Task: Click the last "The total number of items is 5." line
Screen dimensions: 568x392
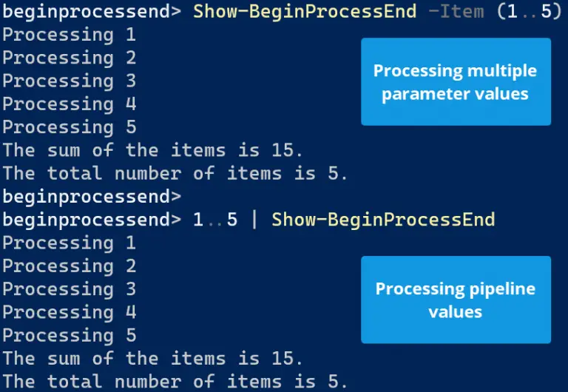Action: coord(175,382)
